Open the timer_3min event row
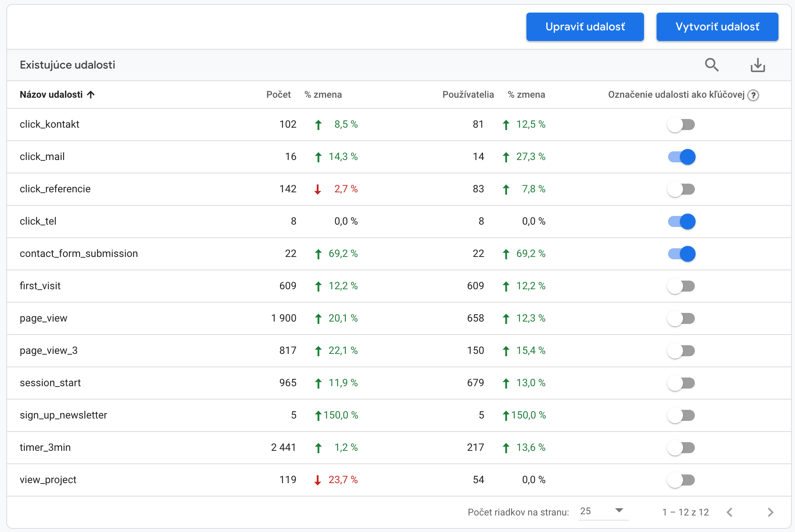Screen dimensions: 795x532 click(45, 447)
